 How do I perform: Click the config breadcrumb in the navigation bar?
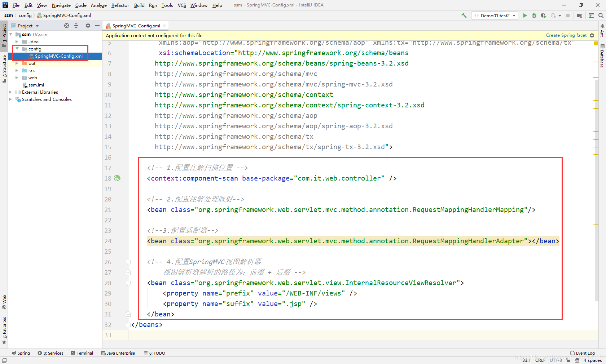click(x=25, y=15)
